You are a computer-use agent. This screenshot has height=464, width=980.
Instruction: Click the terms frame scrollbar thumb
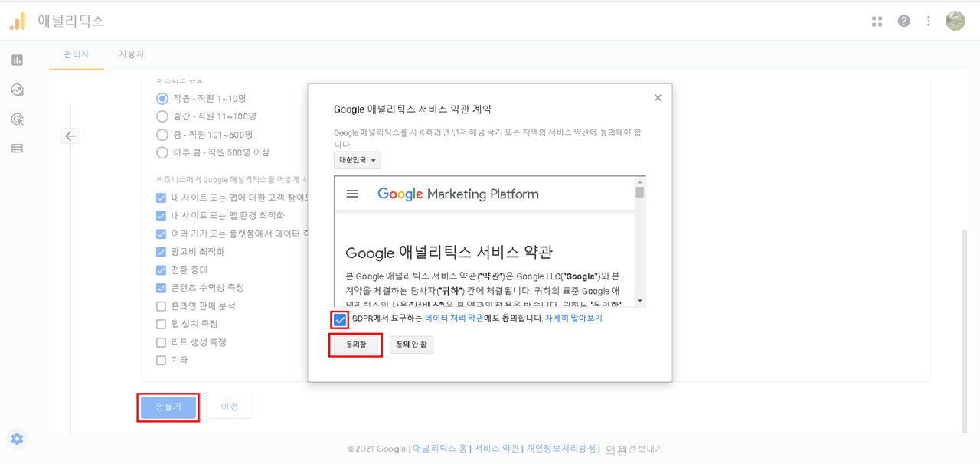(x=640, y=192)
